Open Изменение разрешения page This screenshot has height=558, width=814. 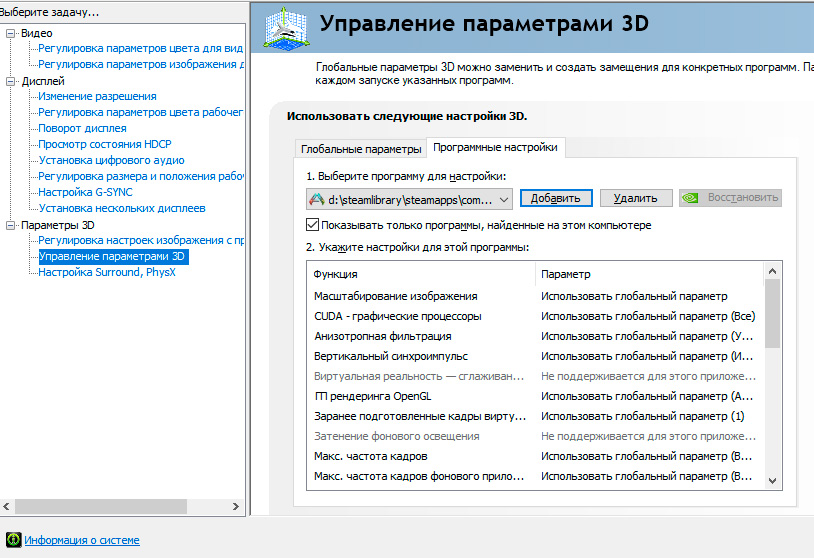pyautogui.click(x=97, y=97)
